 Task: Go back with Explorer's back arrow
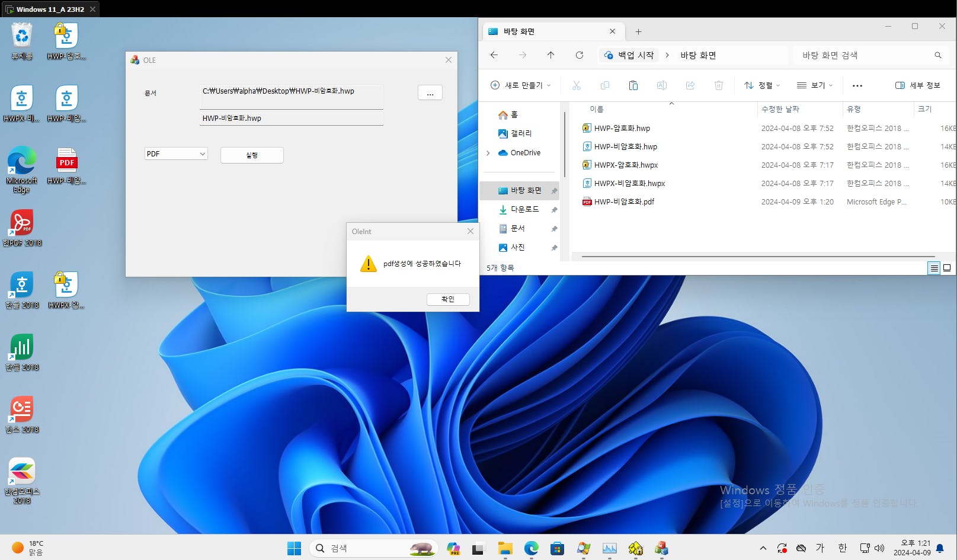494,55
